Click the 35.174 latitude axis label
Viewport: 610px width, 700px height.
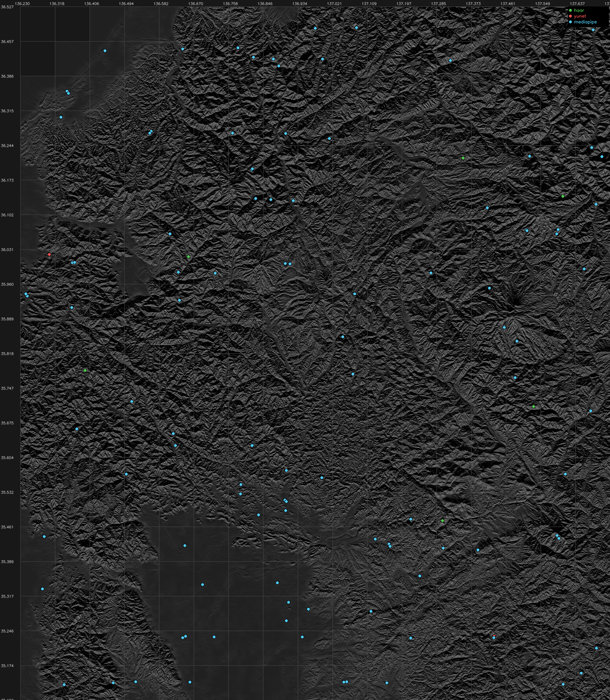7,666
